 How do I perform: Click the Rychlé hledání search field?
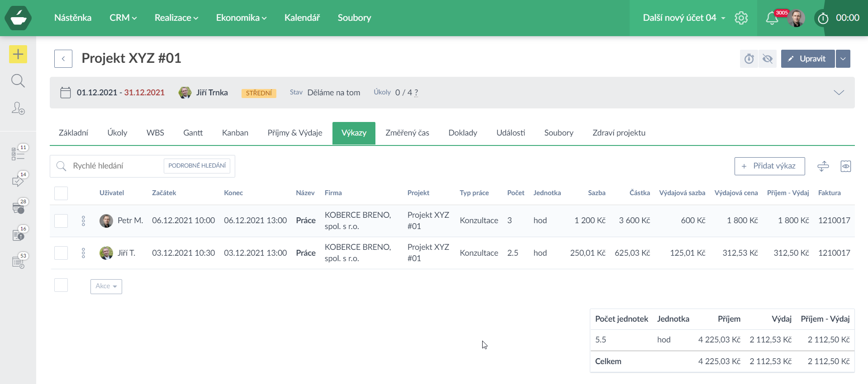tap(113, 166)
